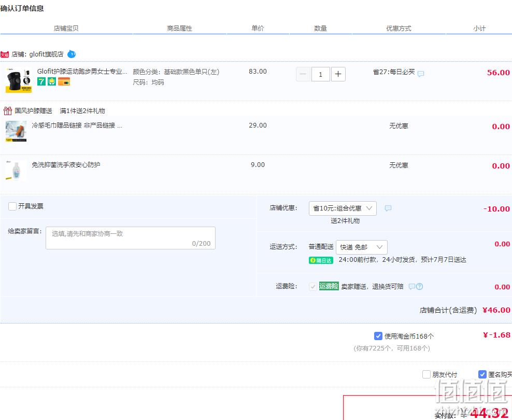Image resolution: width=512 pixels, height=420 pixels.
Task: Open the 省10元:组合优惠 store discount dropdown
Action: [x=343, y=208]
